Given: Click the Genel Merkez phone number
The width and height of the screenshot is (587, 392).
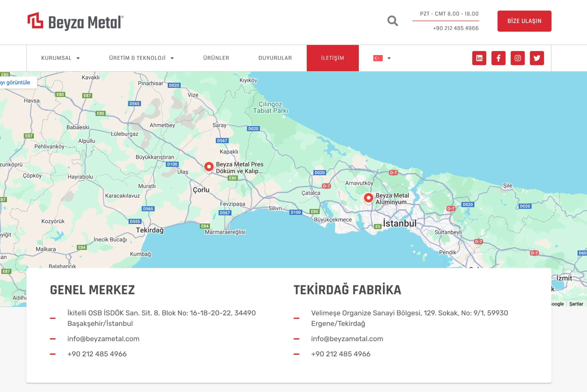Looking at the screenshot, I should click(x=97, y=354).
